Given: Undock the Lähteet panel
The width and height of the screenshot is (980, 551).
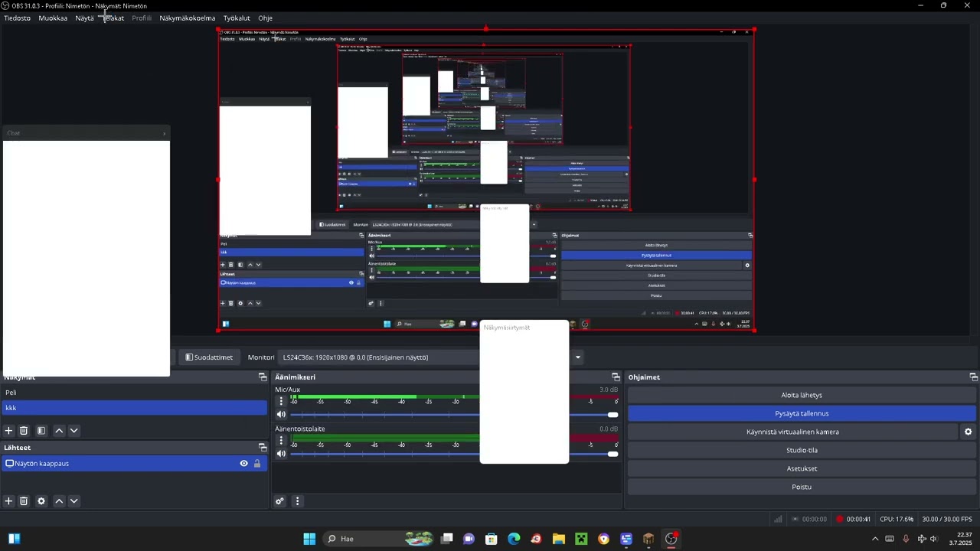Looking at the screenshot, I should pos(263,448).
